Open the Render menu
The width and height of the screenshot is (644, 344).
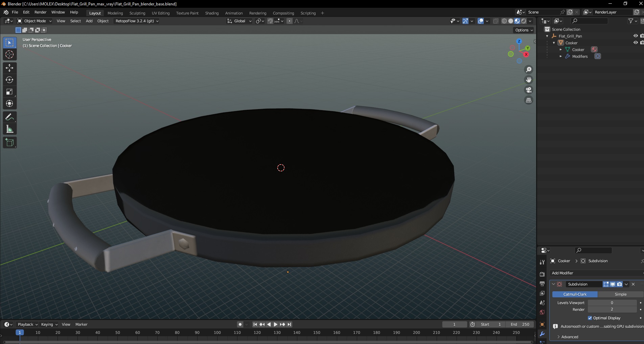[40, 12]
